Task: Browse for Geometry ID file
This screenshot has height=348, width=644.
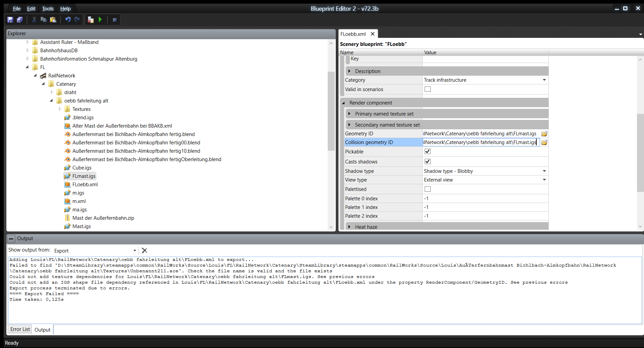Action: (x=544, y=134)
